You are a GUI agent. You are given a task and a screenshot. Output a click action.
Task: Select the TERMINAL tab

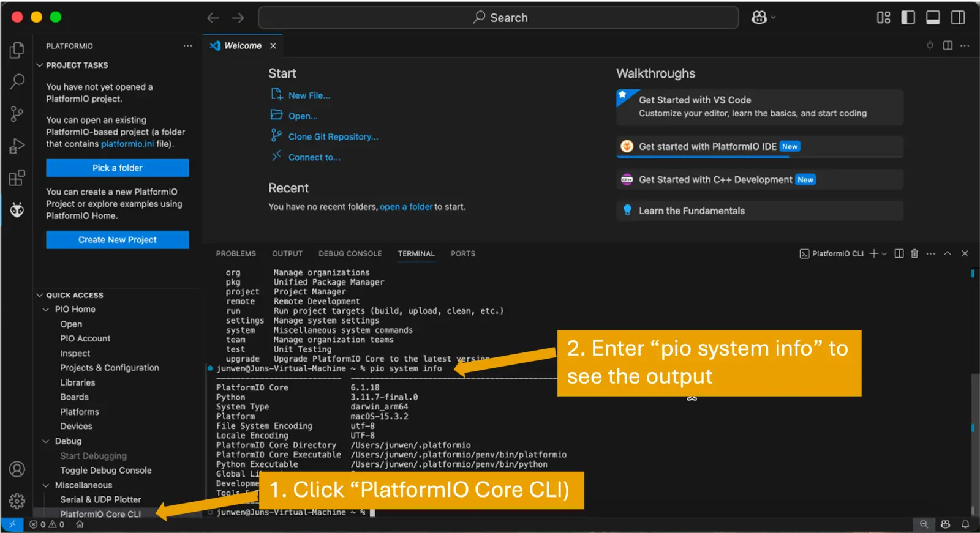tap(416, 253)
